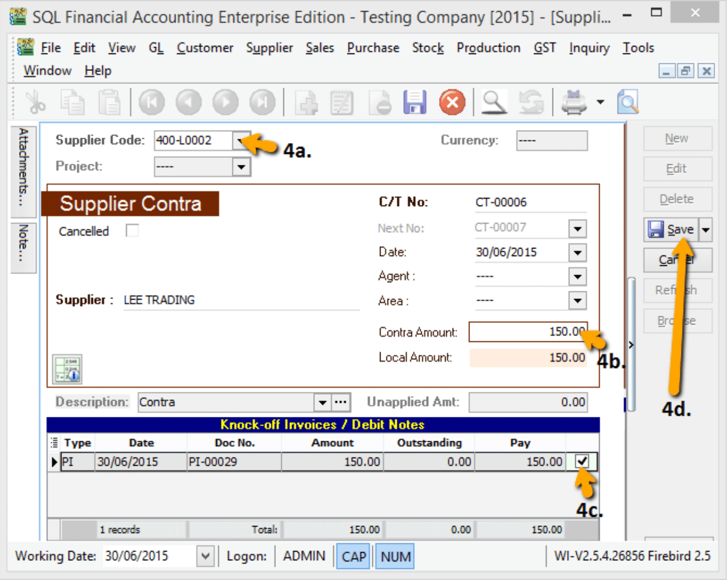Expand the Supplier Code dropdown
This screenshot has height=580, width=728.
point(241,141)
